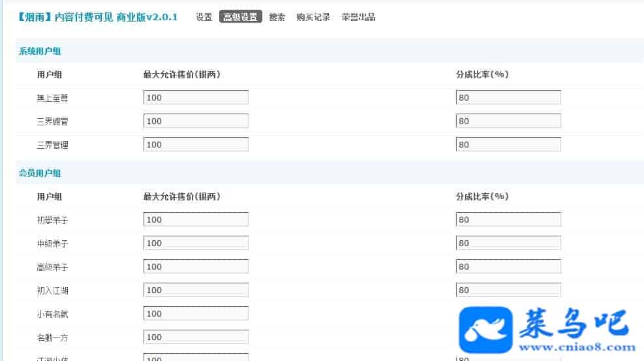Screen dimensions: 644x361
Task: Click the max price field for 中级弟子
Action: (196, 243)
